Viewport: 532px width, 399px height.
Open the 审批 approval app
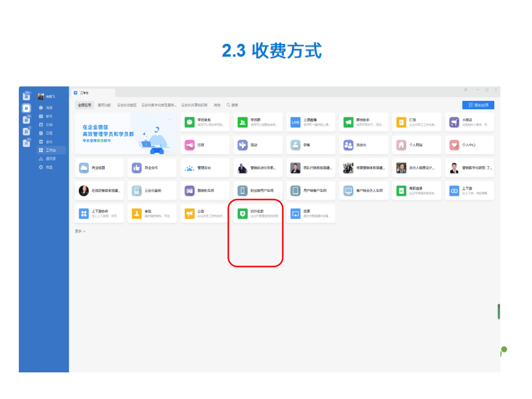pyautogui.click(x=152, y=213)
